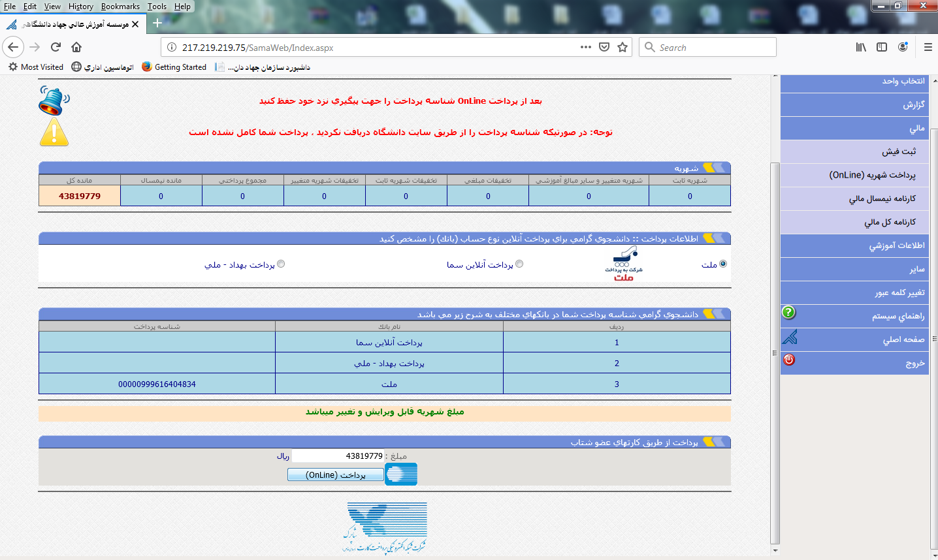938x560 pixels.
Task: Expand the اطلاعات آموزشي sidebar section
Action: coord(854,245)
